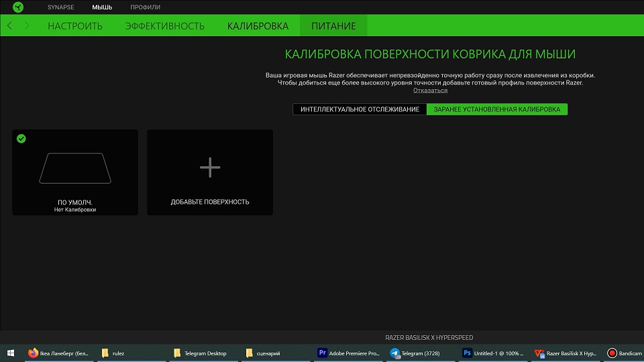Switch to the НАСТРОИТЬ tab
644x362 pixels.
point(74,26)
